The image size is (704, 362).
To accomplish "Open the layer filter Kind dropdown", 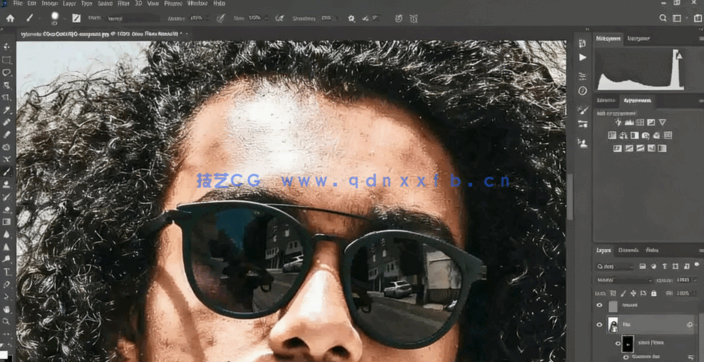I will tap(615, 267).
